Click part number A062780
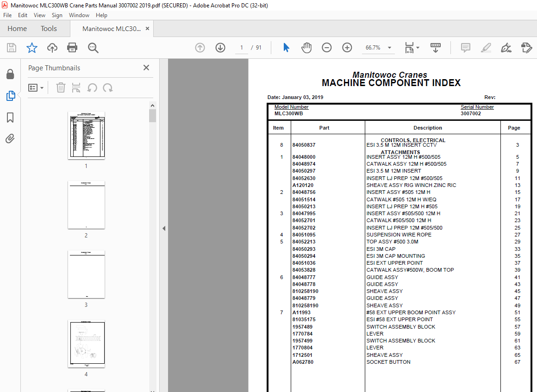 point(303,362)
